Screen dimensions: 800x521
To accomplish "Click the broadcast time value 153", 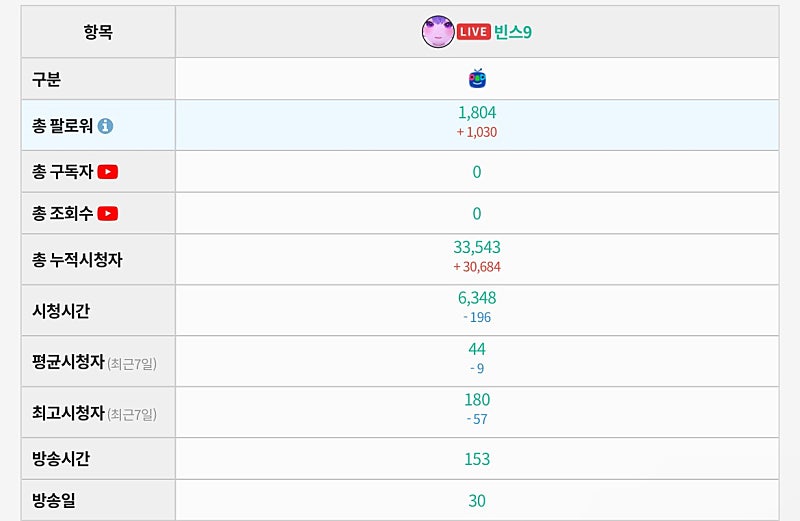I will pos(477,459).
